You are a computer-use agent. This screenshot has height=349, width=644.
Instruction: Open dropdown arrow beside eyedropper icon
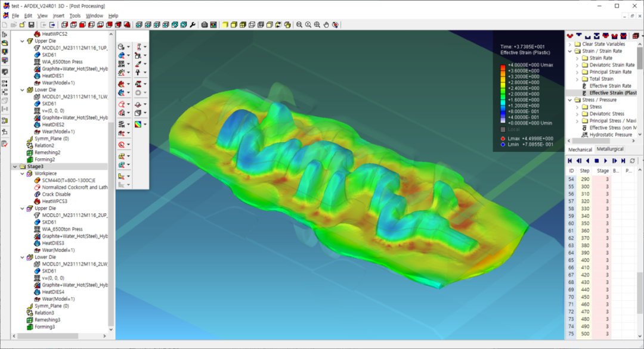pyautogui.click(x=145, y=64)
